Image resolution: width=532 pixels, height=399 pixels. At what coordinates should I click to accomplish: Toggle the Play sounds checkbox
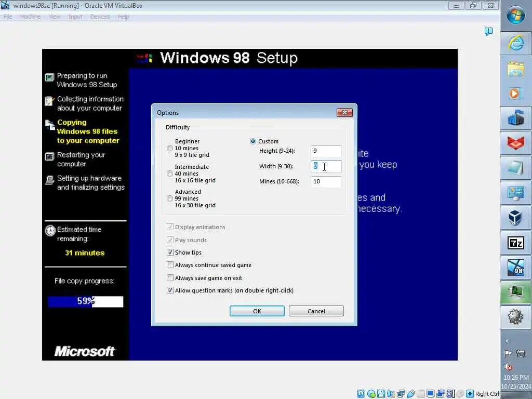[x=170, y=240]
